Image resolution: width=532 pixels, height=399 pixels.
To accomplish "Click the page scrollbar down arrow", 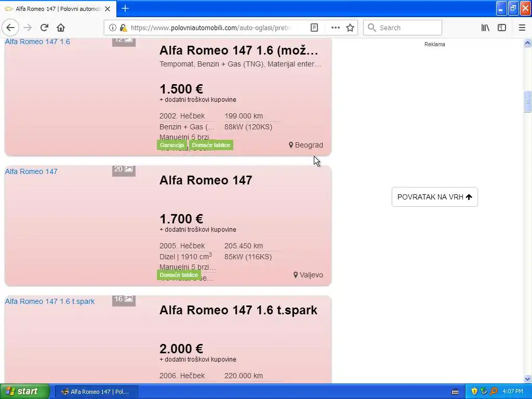I will 527,379.
